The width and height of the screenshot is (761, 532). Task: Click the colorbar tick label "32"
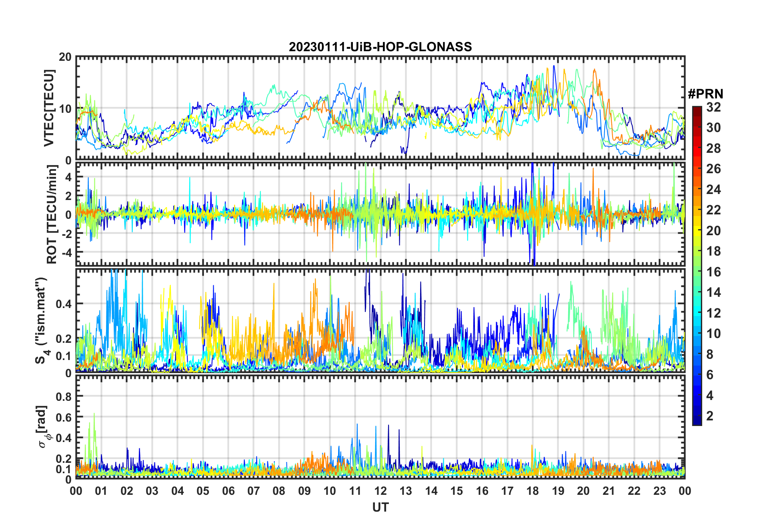tap(713, 107)
